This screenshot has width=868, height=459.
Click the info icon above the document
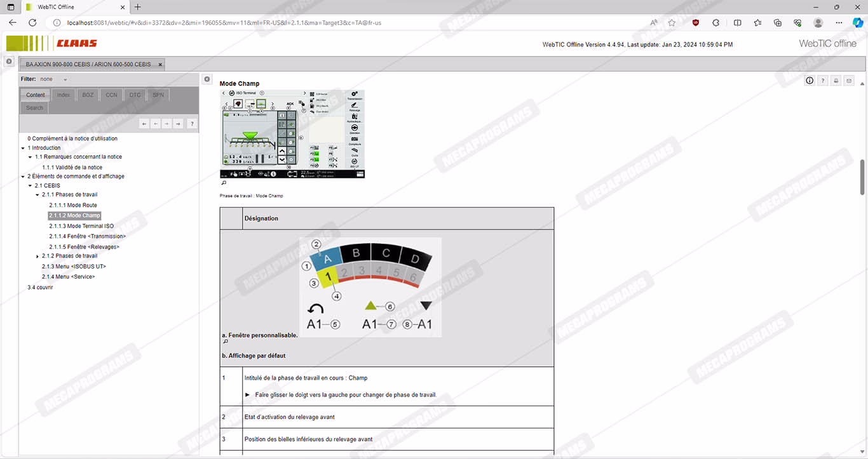(810, 81)
